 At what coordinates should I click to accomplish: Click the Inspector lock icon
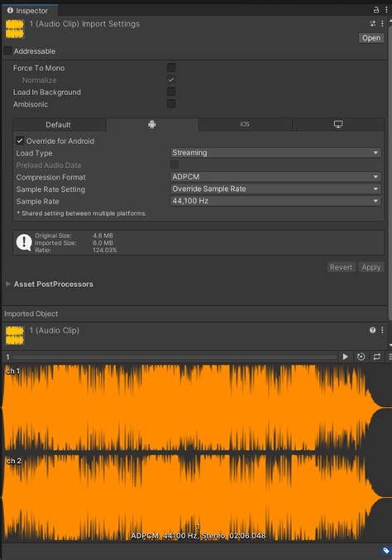point(376,10)
